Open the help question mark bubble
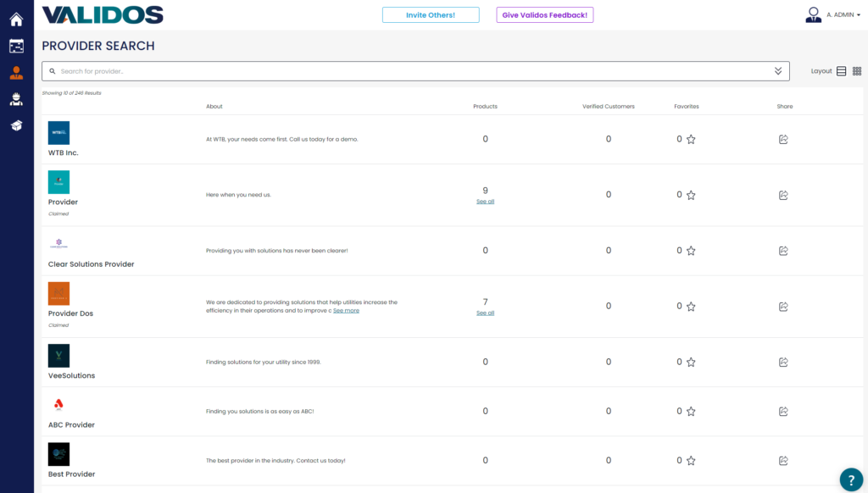Image resolution: width=868 pixels, height=493 pixels. click(x=851, y=480)
